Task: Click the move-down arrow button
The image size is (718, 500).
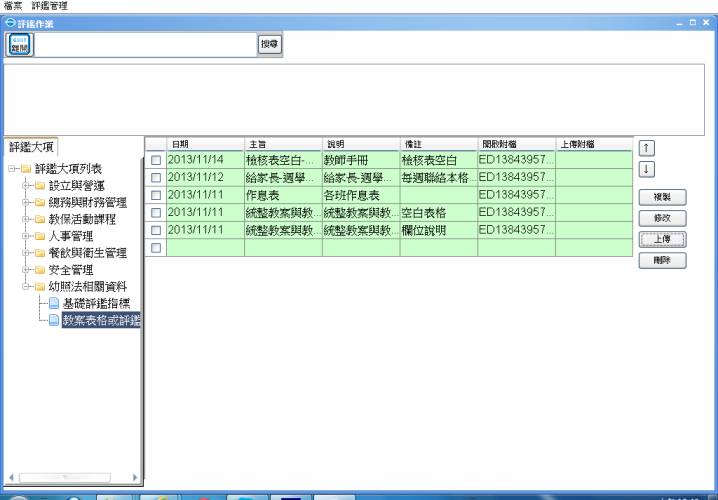Action: coord(646,170)
